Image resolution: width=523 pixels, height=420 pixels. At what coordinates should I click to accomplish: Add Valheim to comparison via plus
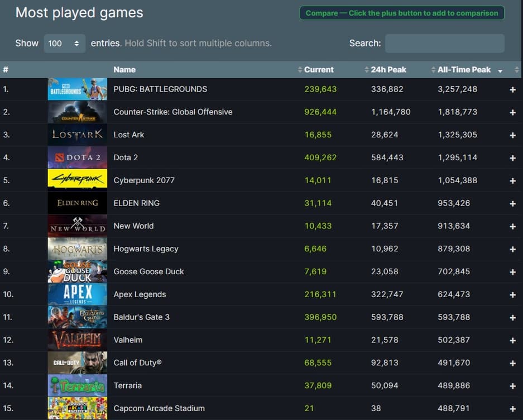coord(512,340)
